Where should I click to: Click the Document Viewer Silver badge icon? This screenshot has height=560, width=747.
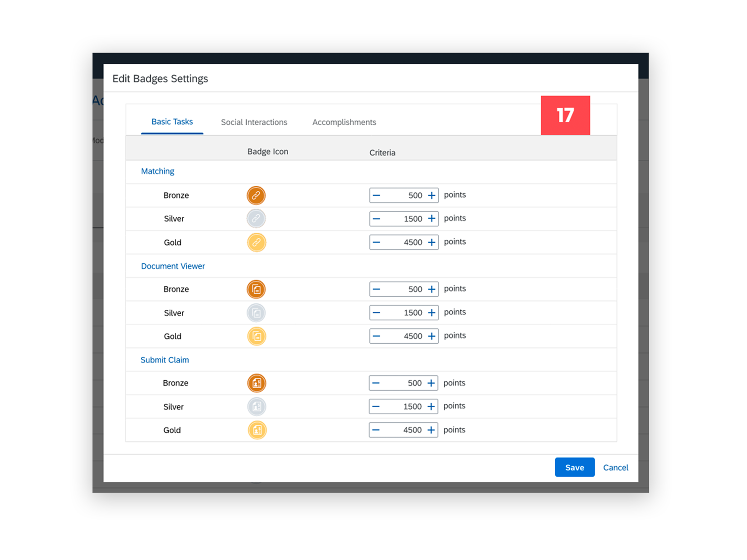[256, 313]
